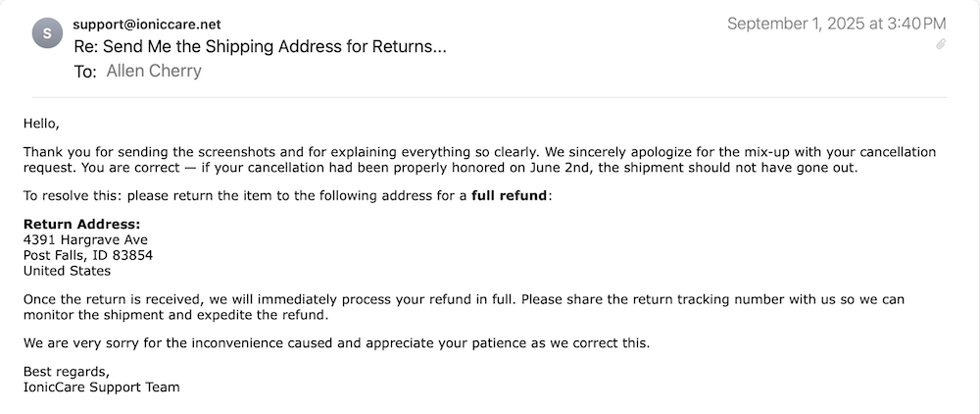Click the bold "full refund" text
980x414 pixels.
[509, 195]
